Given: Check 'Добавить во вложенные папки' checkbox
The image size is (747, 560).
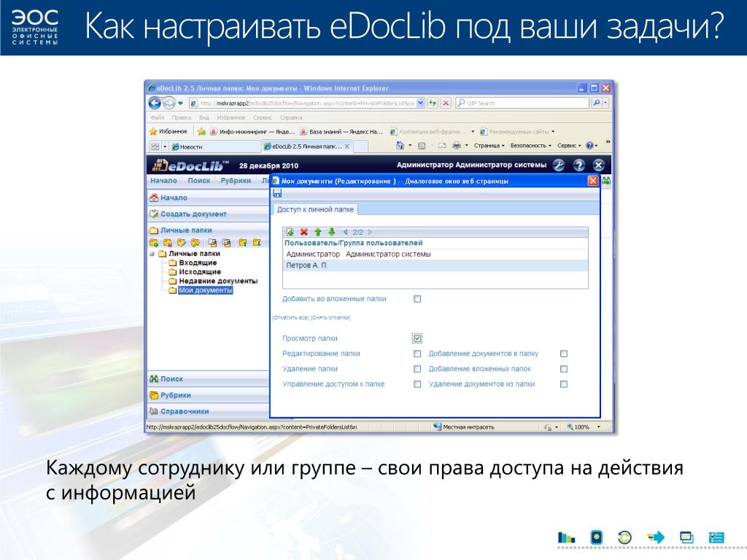Looking at the screenshot, I should click(417, 299).
